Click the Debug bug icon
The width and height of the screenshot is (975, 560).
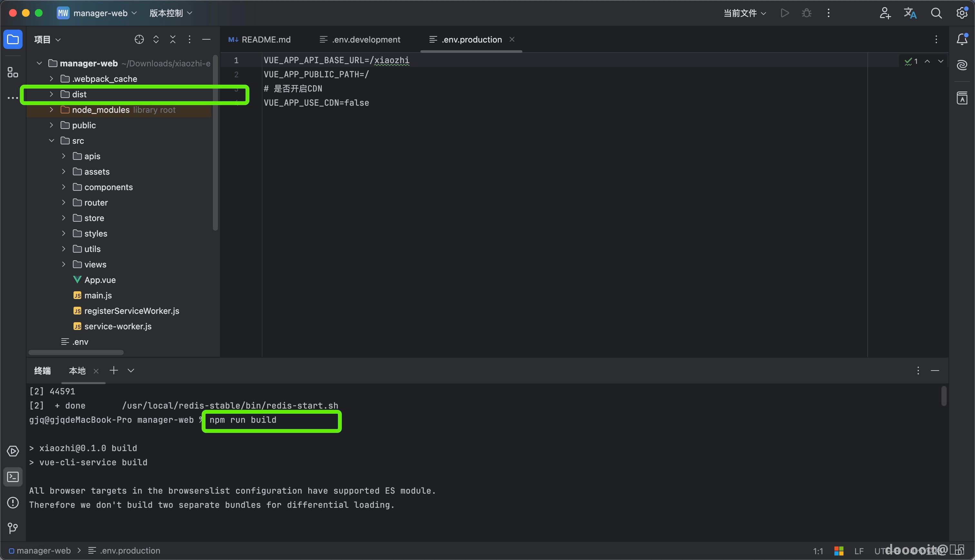point(806,14)
